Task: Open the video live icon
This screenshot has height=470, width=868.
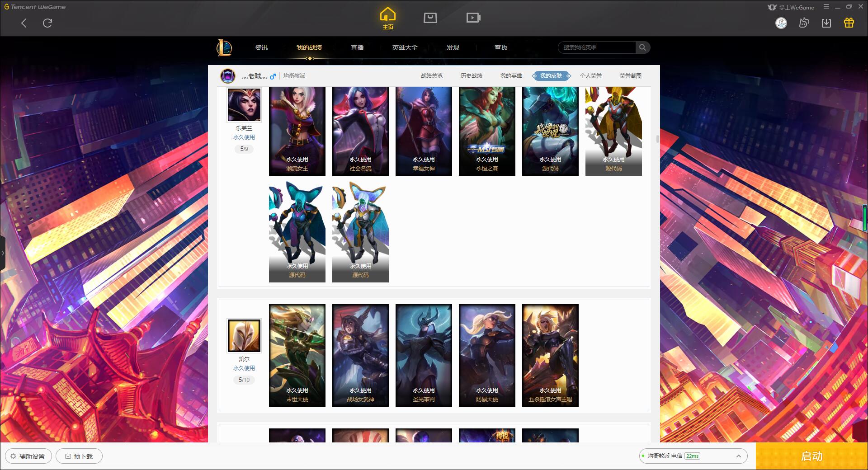Action: point(473,18)
